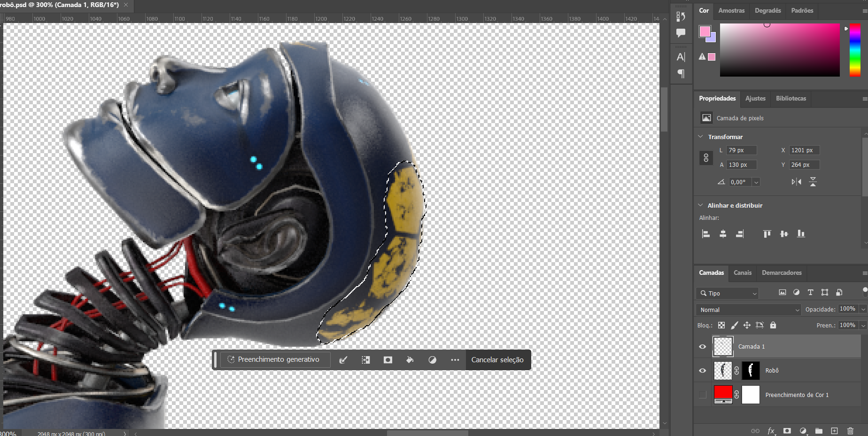
Task: Filter layers by type layers
Action: click(810, 292)
